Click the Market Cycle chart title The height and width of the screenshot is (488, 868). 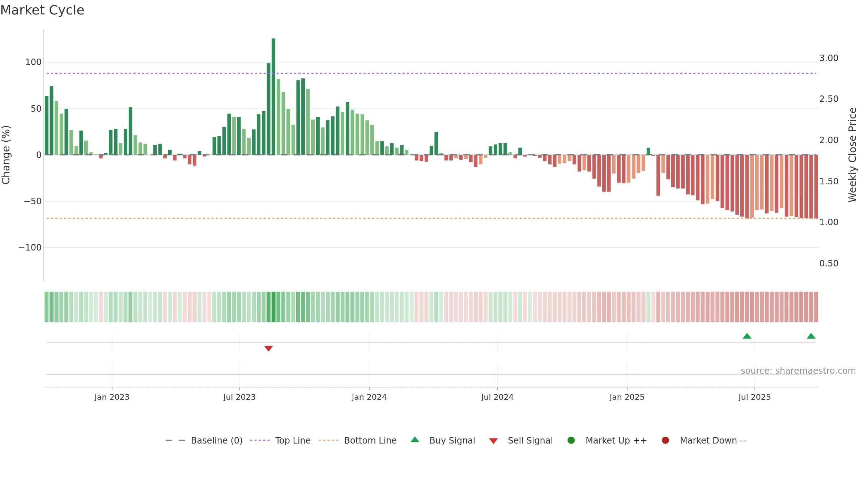pos(42,10)
